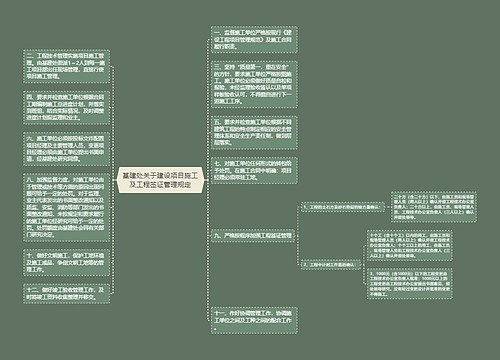Select the node beginning "十一、作好协调管理工作"
Screen dimensions: 500x360
(254, 320)
